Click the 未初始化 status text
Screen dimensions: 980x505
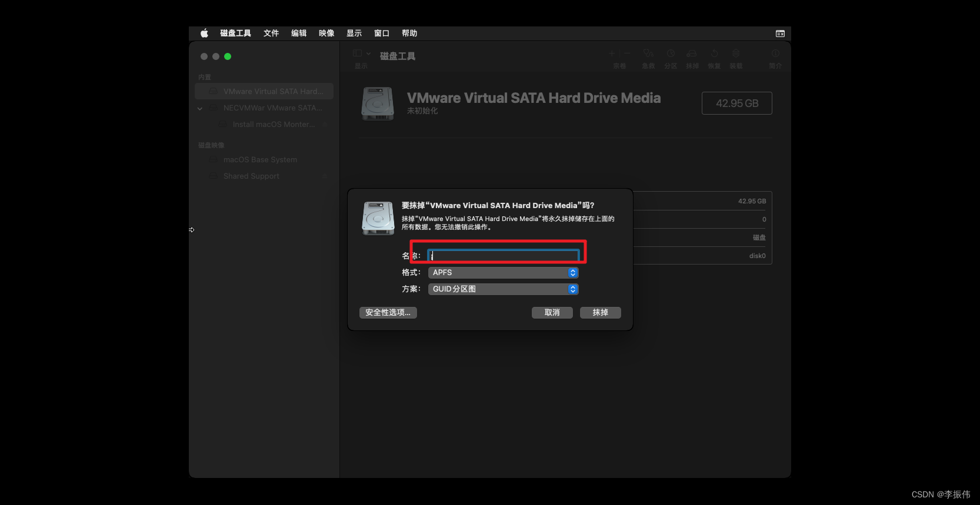point(422,111)
